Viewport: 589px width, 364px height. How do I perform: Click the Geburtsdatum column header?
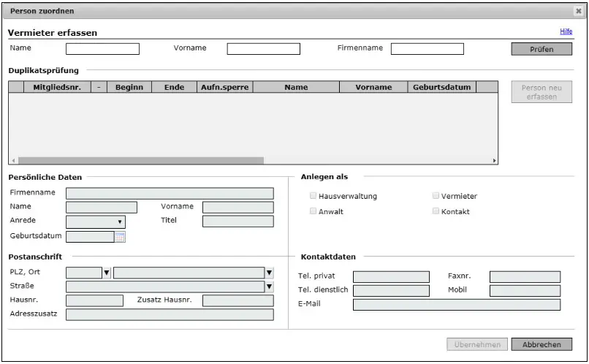point(442,87)
